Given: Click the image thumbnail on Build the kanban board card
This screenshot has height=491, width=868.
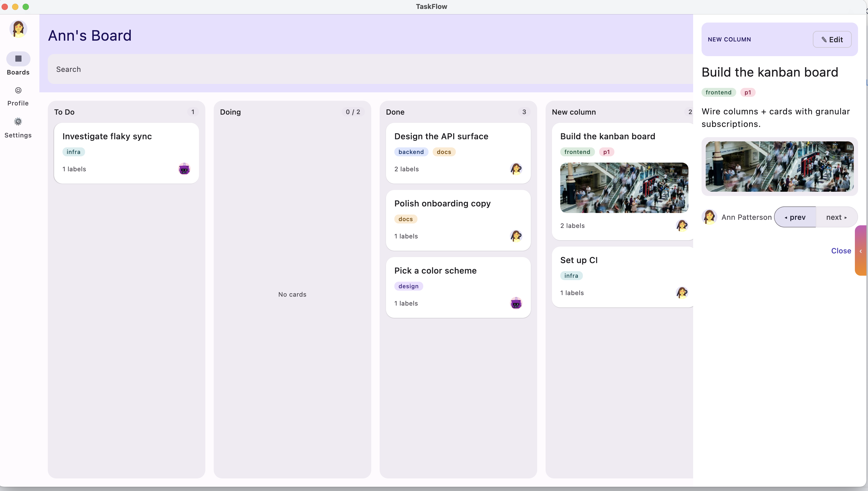Looking at the screenshot, I should 624,188.
